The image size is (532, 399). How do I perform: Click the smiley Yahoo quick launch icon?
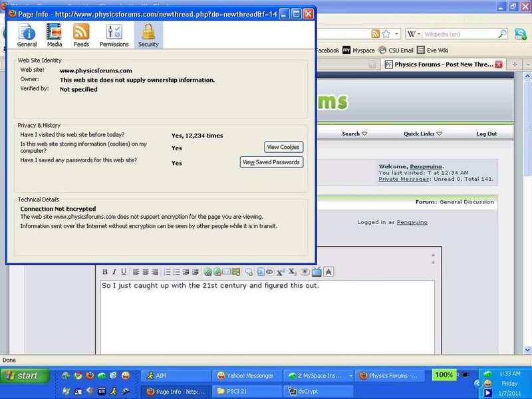(126, 376)
